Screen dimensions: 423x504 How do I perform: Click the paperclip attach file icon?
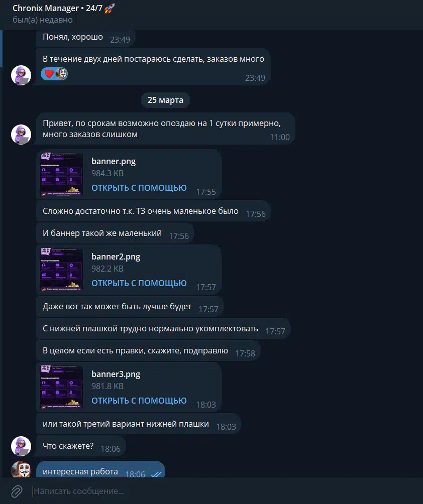17,491
